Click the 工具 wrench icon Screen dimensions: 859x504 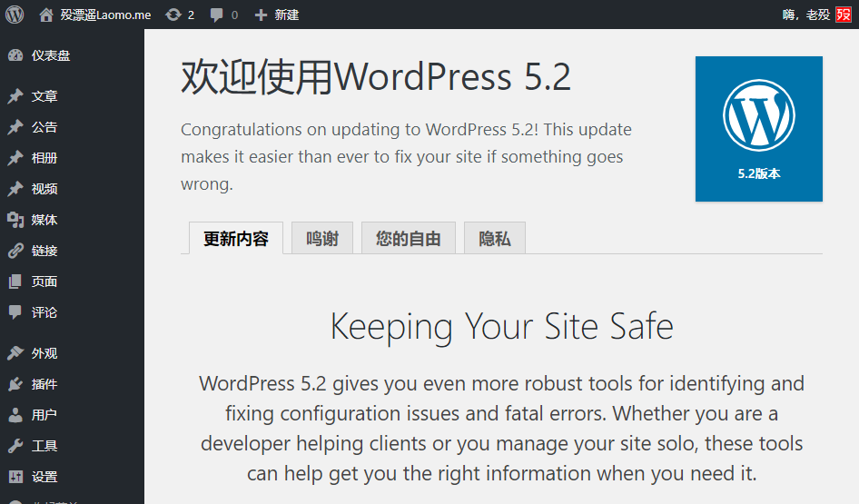[15, 445]
